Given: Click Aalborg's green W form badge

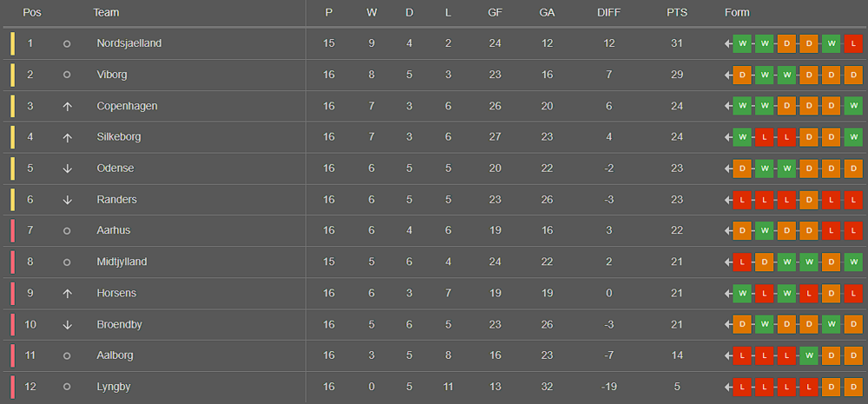Looking at the screenshot, I should [809, 355].
